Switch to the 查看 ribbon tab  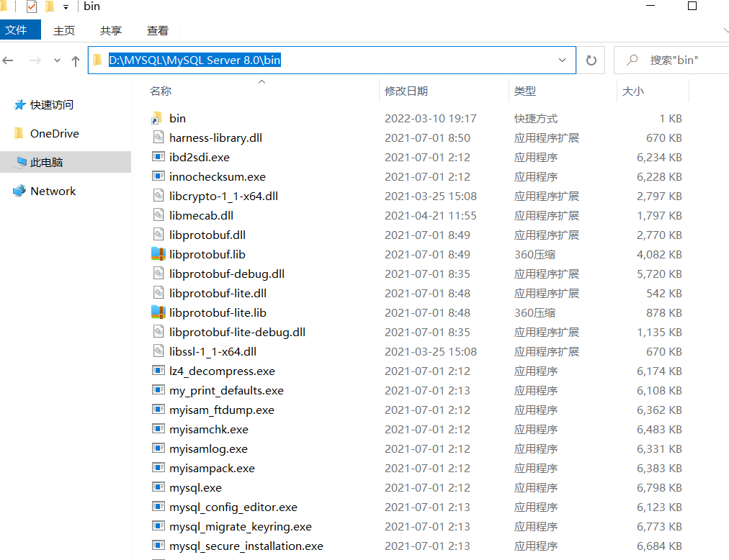coord(158,30)
